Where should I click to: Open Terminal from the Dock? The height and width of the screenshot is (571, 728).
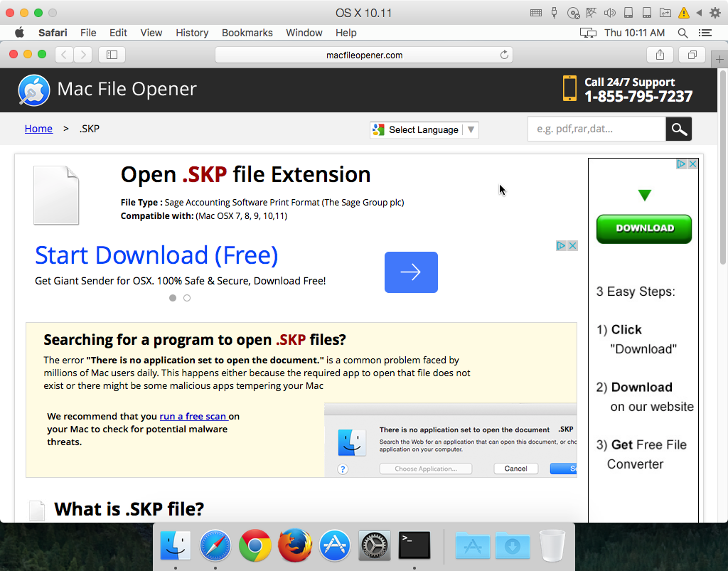414,546
